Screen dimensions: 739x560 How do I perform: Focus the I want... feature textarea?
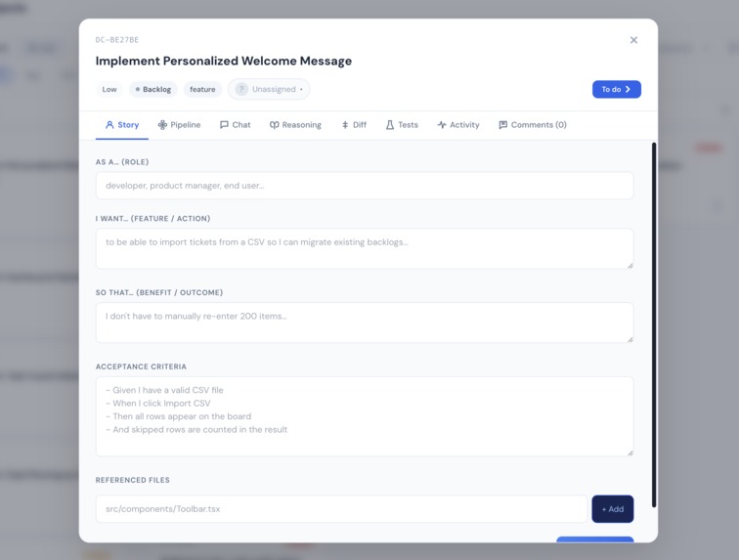click(365, 249)
